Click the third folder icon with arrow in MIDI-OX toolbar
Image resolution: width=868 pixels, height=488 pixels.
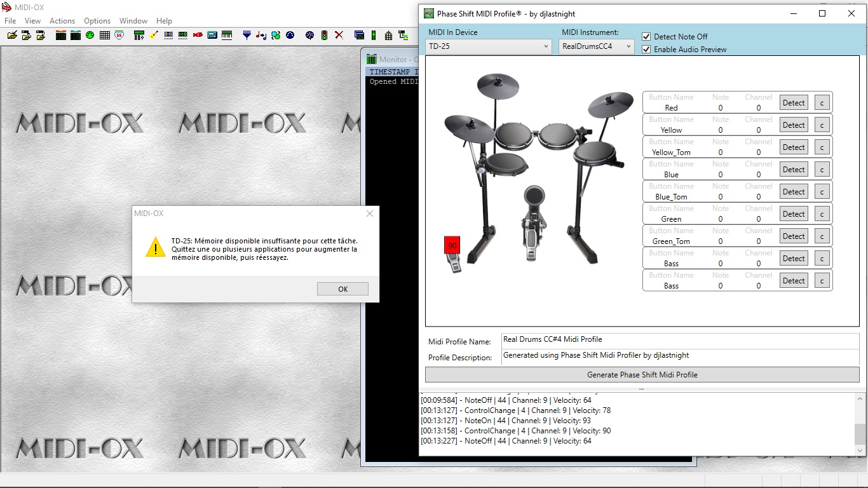click(40, 36)
